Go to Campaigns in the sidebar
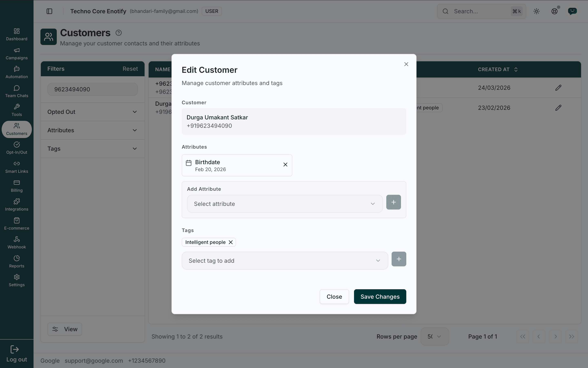The image size is (588, 368). click(x=17, y=54)
